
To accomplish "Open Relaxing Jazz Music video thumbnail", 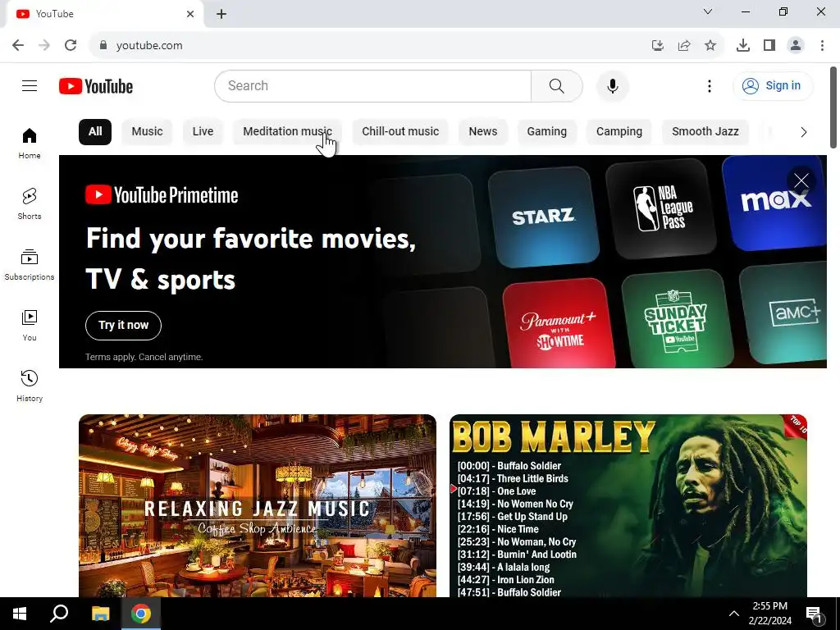I will (x=257, y=505).
